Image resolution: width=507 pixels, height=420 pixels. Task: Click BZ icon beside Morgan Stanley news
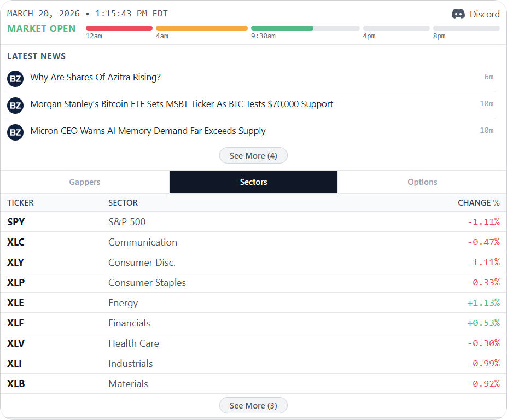coord(15,106)
